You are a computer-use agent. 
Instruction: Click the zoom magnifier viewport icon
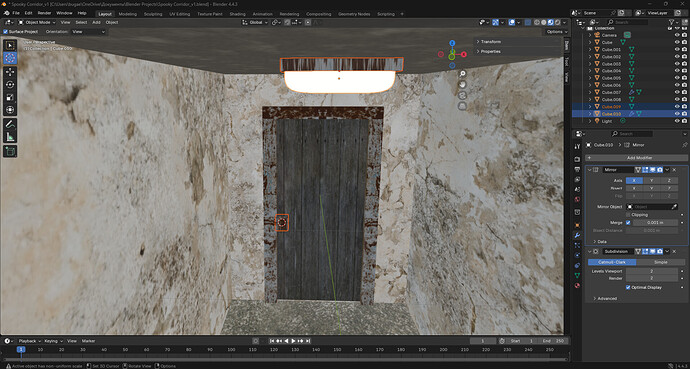pyautogui.click(x=462, y=73)
